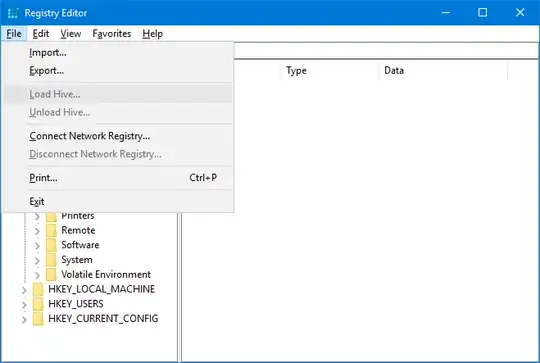Click the Remote folder icon
Viewport: 540px width, 363px height.
click(x=51, y=230)
